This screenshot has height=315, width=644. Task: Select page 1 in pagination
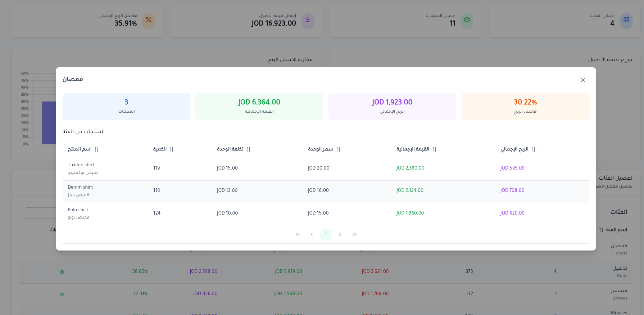(326, 234)
